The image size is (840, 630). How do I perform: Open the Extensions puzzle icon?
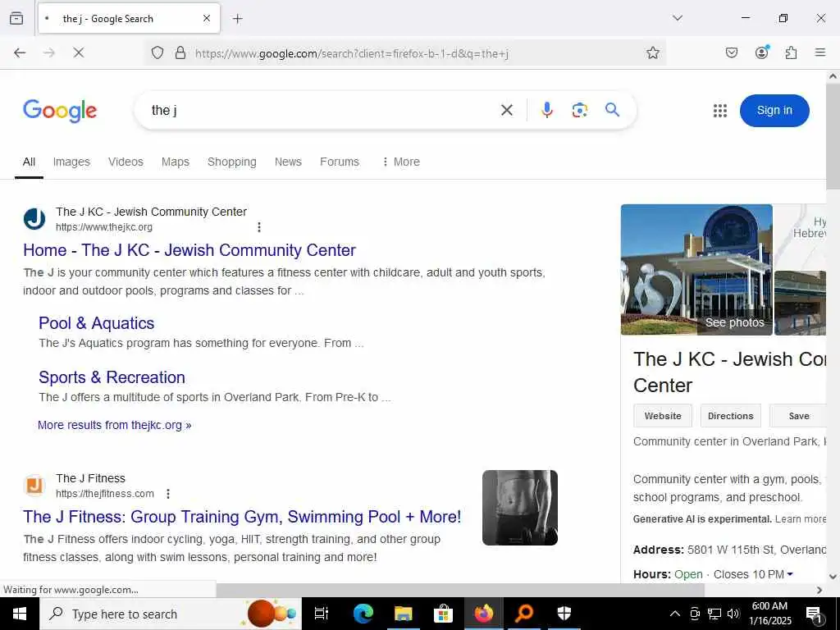pos(791,52)
